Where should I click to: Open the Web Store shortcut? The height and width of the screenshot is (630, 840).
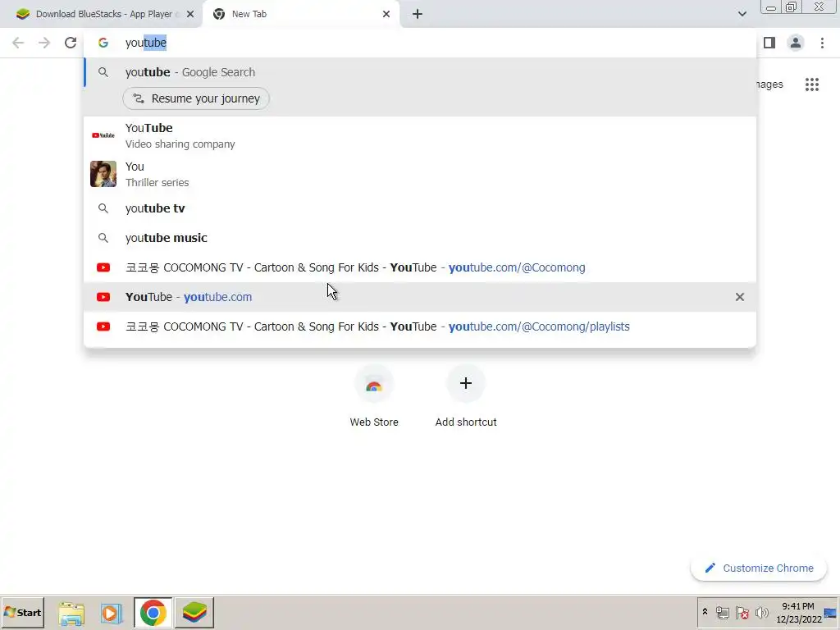click(374, 396)
